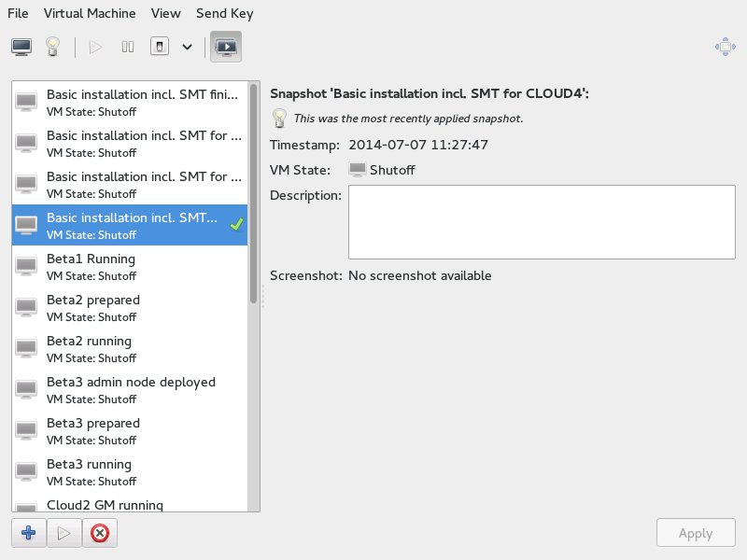This screenshot has height=560, width=747.
Task: Select Beta3 admin node deployed snapshot
Action: point(129,389)
